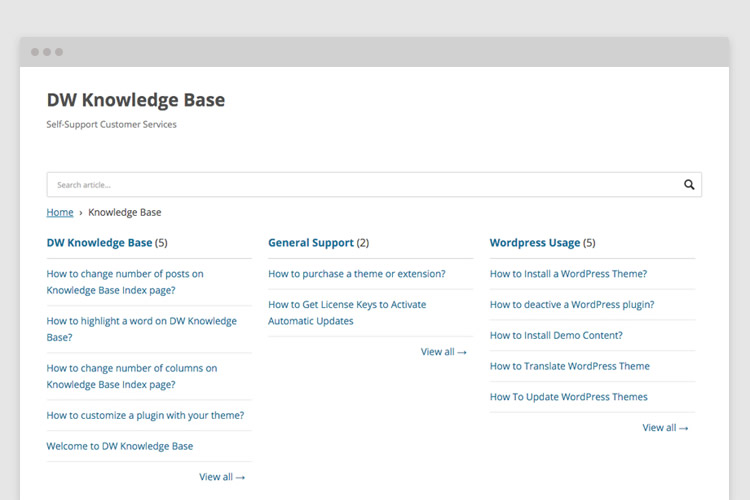Viewport: 750px width, 500px height.
Task: Open how to purchase a theme article
Action: [357, 274]
